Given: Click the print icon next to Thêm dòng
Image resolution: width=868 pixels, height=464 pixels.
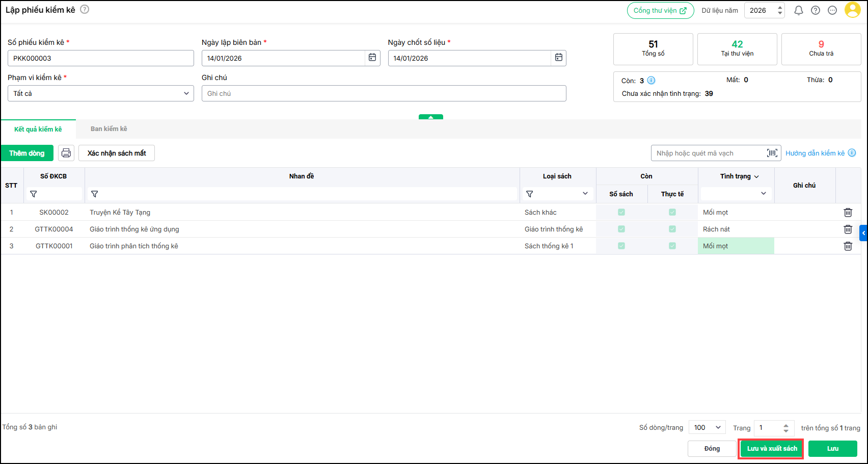Looking at the screenshot, I should tap(66, 153).
